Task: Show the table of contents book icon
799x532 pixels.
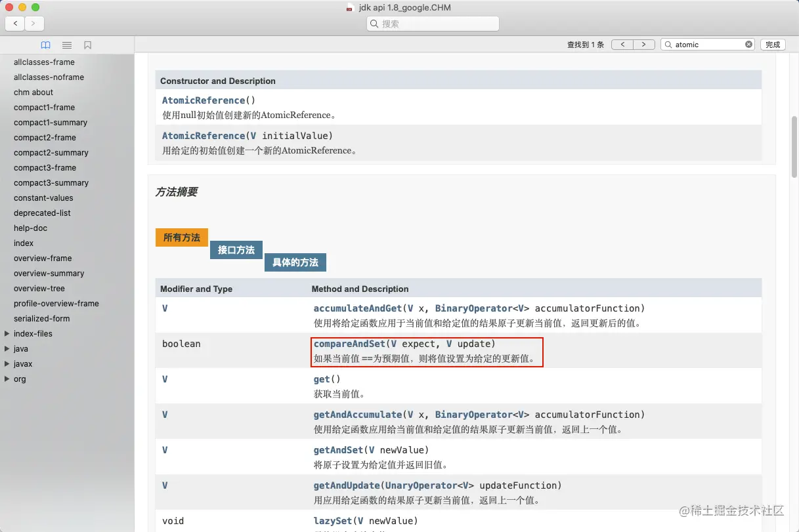Action: point(45,45)
